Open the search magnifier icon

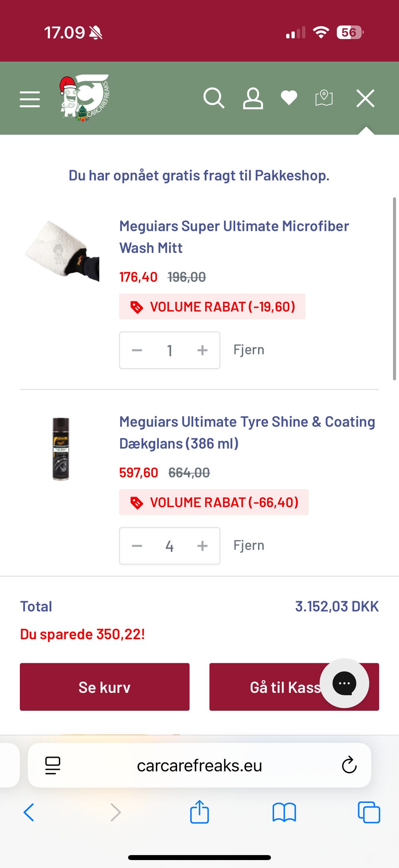[x=214, y=99]
